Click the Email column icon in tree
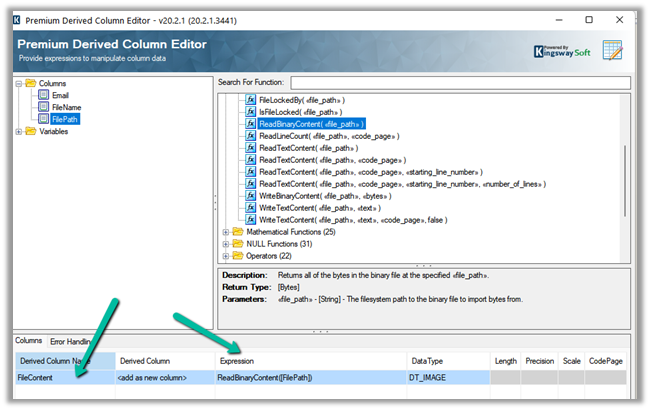 pyautogui.click(x=44, y=96)
